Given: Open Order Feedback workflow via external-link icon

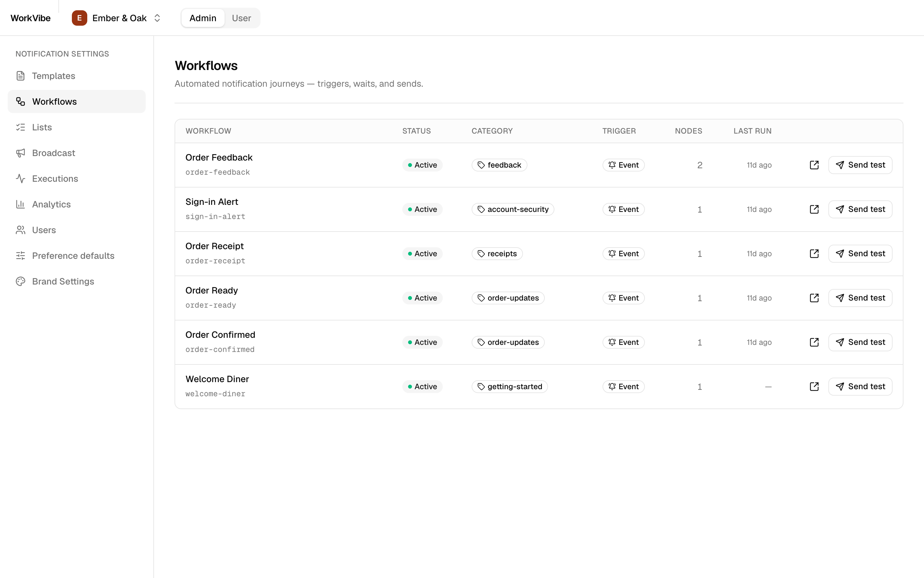Looking at the screenshot, I should tap(814, 165).
